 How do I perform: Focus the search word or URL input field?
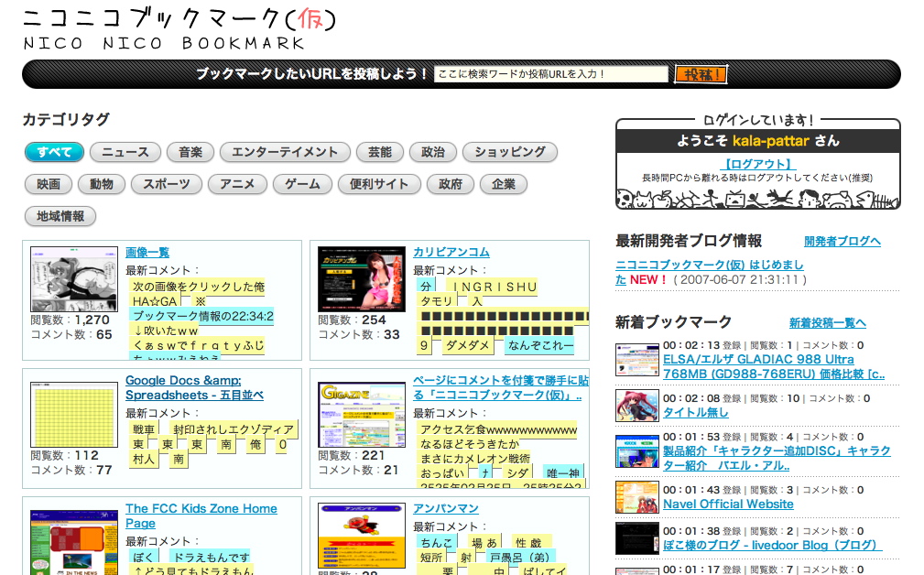point(551,74)
